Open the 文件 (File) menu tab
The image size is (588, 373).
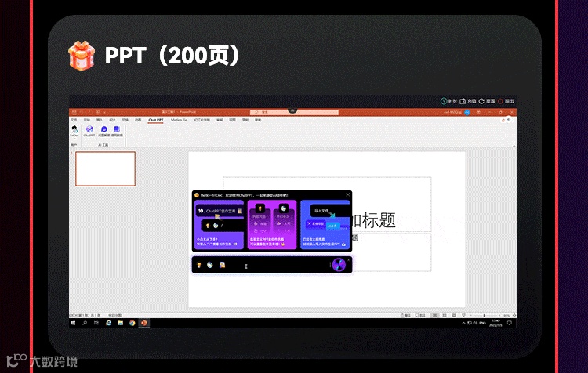tap(74, 120)
